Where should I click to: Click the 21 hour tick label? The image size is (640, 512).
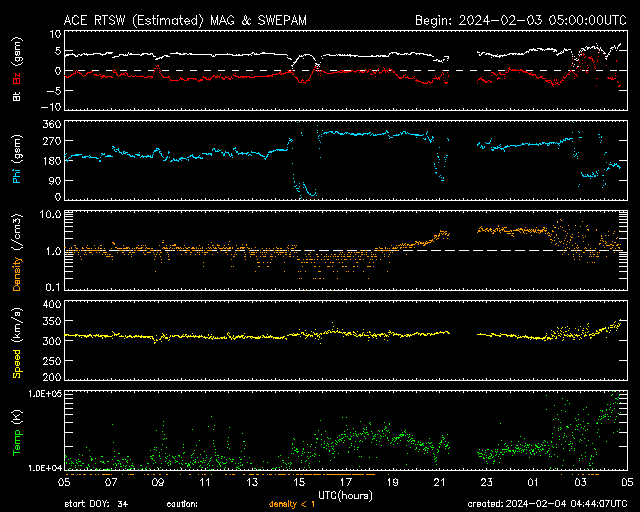click(x=441, y=482)
